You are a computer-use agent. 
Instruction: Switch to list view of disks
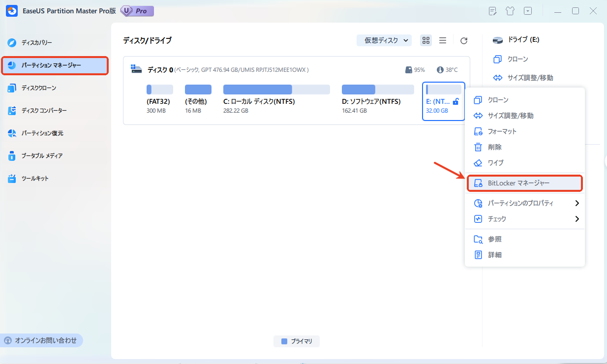pos(442,40)
